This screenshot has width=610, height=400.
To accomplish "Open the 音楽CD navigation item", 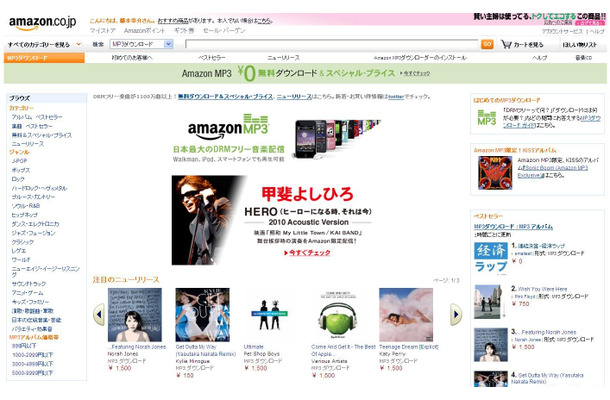I will 583,58.
